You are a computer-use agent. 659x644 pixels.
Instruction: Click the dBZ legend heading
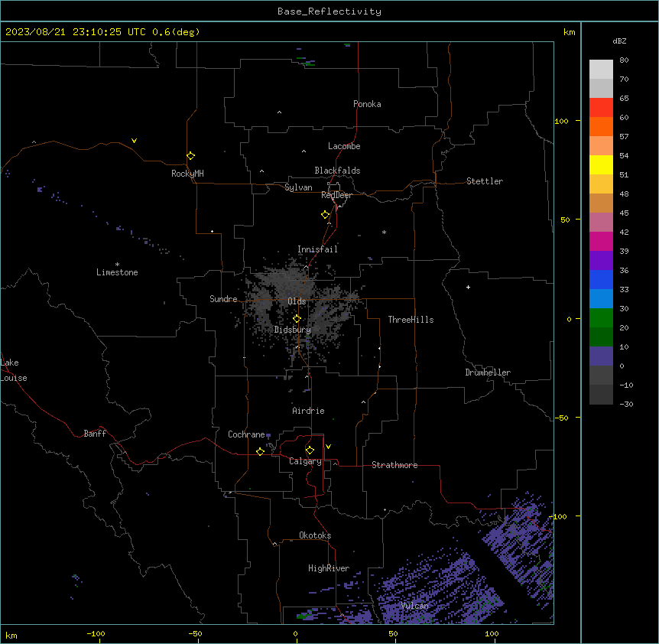pos(619,41)
